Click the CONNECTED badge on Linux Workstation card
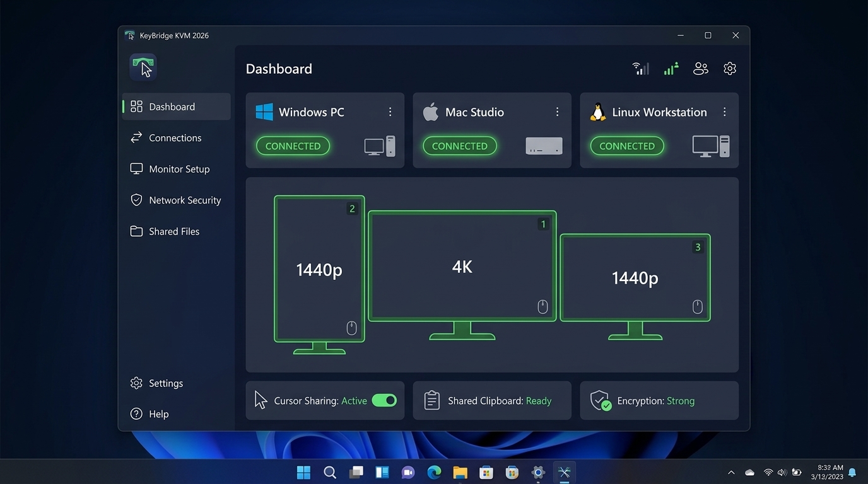868x484 pixels. click(x=627, y=146)
